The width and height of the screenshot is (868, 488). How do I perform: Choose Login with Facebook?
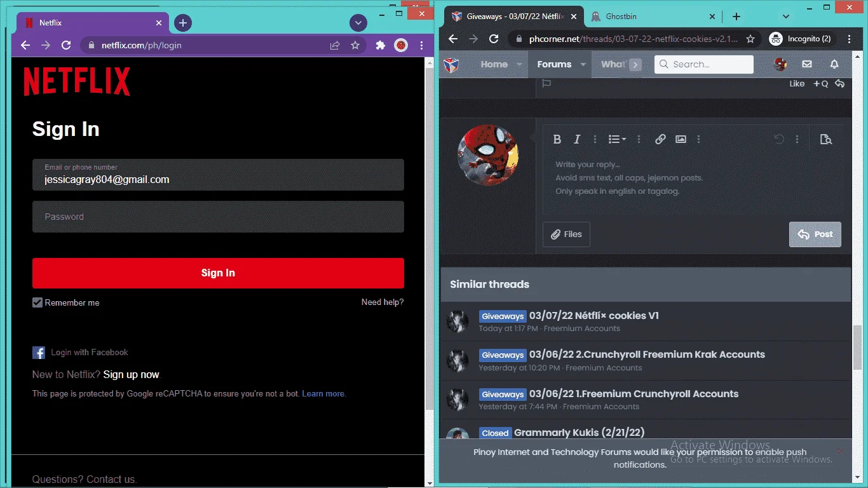pyautogui.click(x=81, y=352)
